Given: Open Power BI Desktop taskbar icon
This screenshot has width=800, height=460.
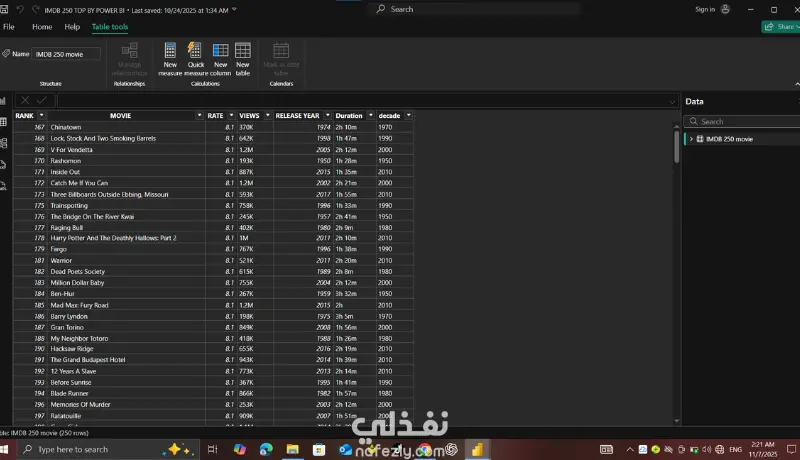Looking at the screenshot, I should click(477, 449).
